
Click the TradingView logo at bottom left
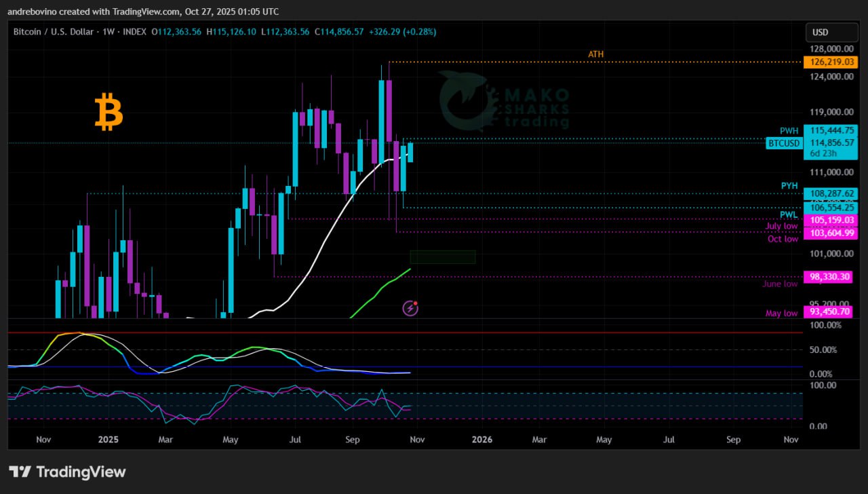(67, 472)
